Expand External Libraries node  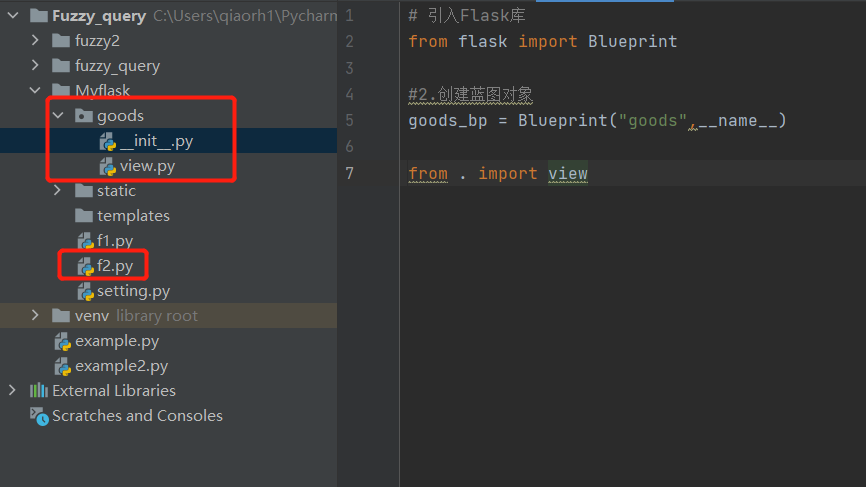point(13,390)
